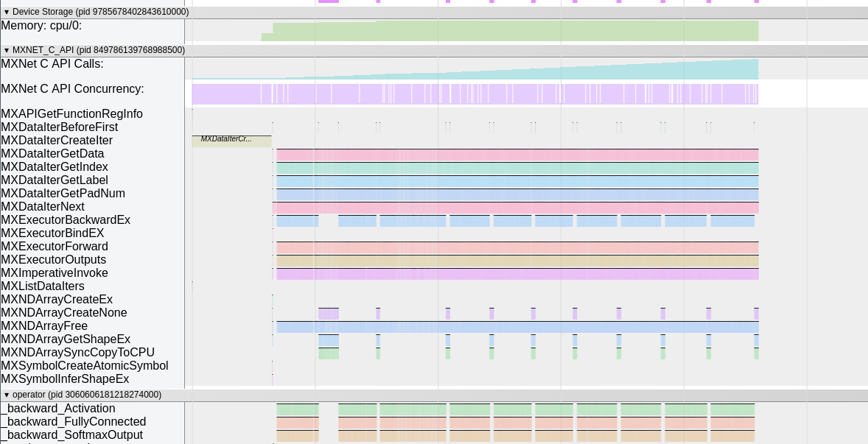
Task: Select the light blue MXDataIterGetLabel timeline bar
Action: pos(517,181)
